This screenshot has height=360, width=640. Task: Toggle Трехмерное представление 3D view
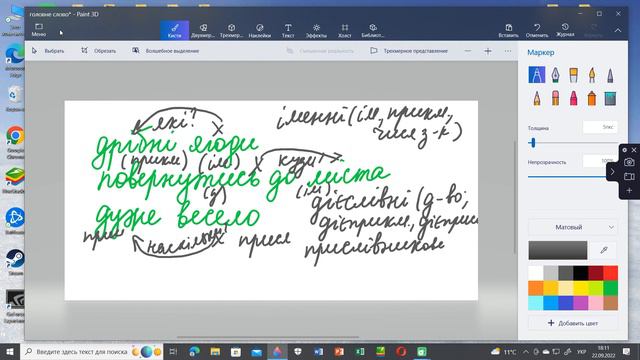click(x=409, y=51)
